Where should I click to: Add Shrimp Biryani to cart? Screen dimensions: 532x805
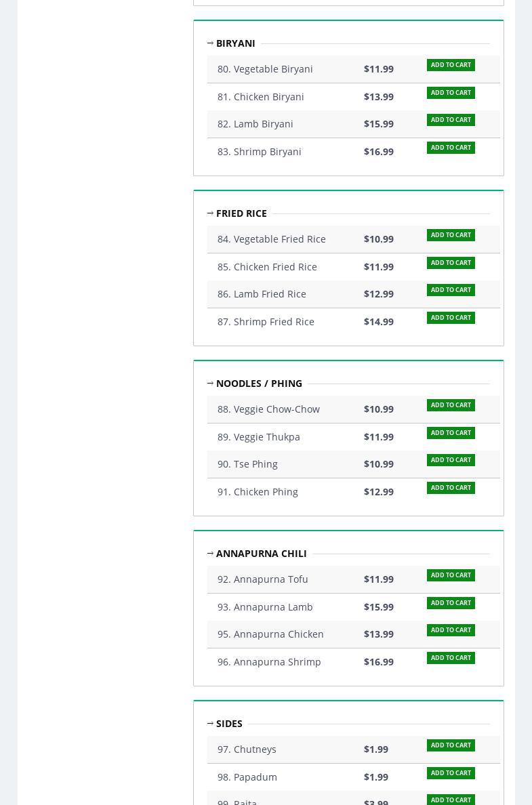click(x=451, y=148)
